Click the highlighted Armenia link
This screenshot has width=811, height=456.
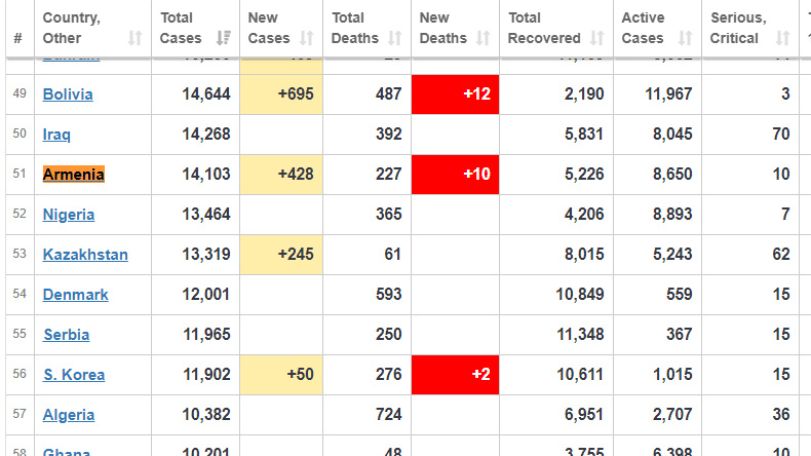coord(73,174)
